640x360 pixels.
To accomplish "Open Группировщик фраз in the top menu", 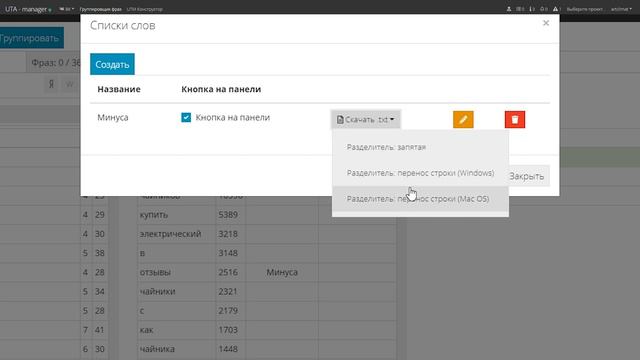I will point(100,9).
